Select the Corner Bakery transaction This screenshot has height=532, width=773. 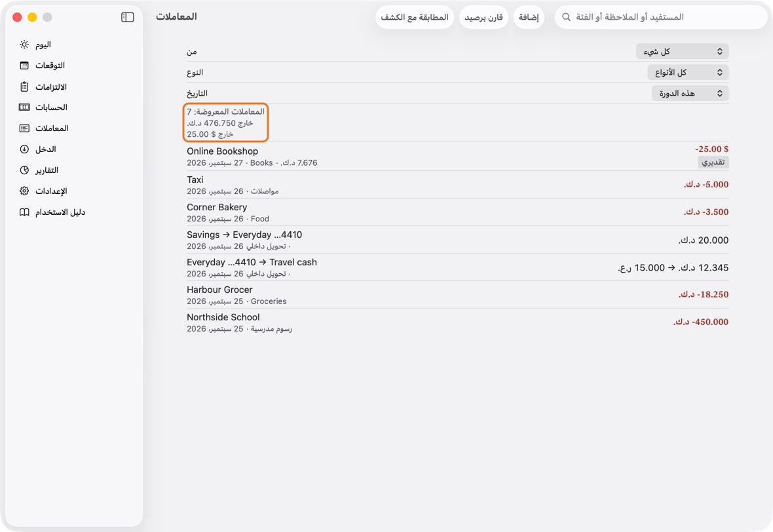click(457, 212)
